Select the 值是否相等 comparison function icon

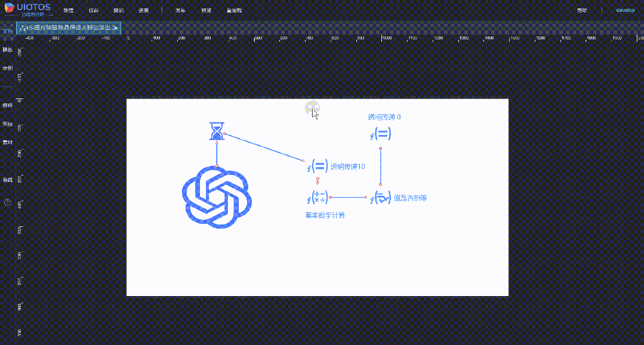click(x=380, y=198)
